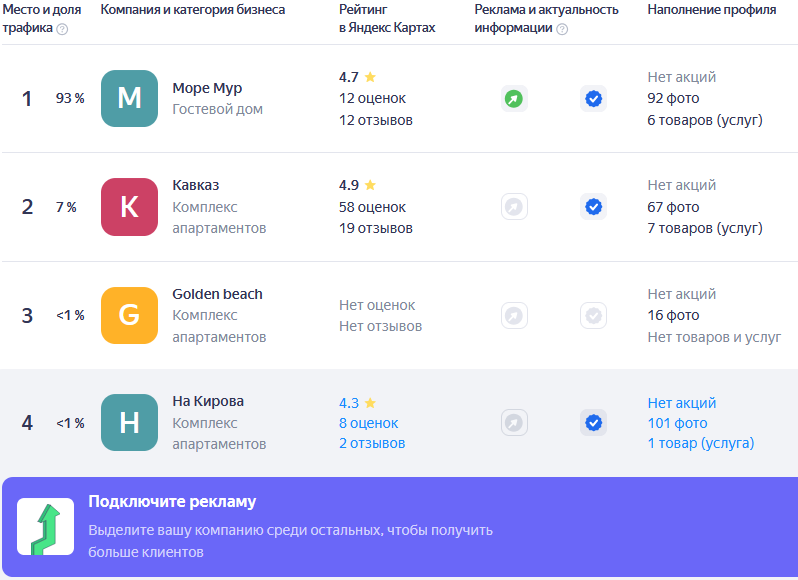
Task: Click the green arrow ad icon in banner
Action: point(45,527)
